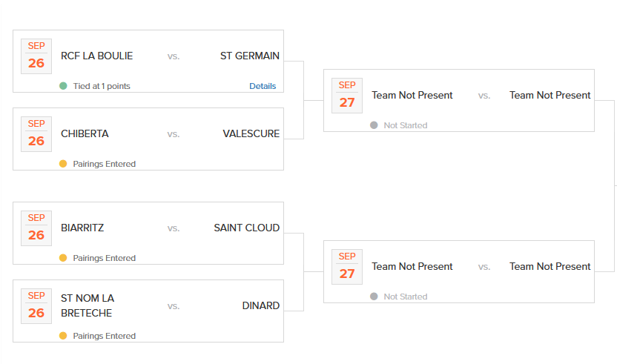Click the DINARD team name

coord(261,305)
